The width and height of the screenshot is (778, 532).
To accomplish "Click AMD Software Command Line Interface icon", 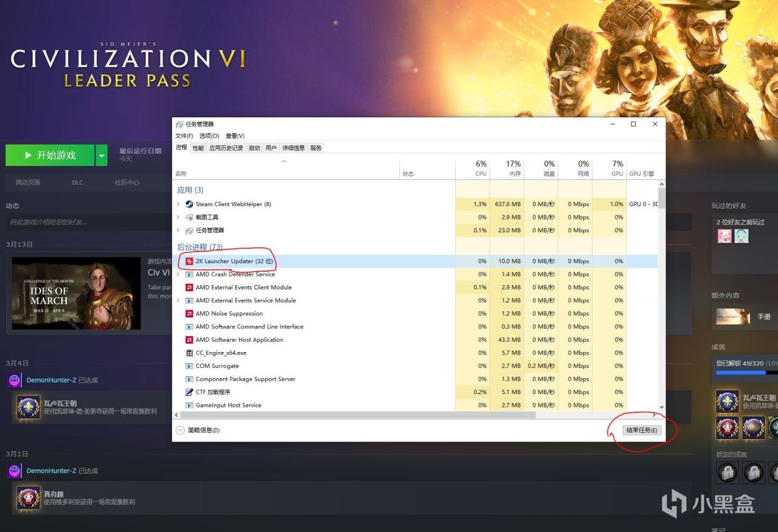I will click(x=189, y=326).
